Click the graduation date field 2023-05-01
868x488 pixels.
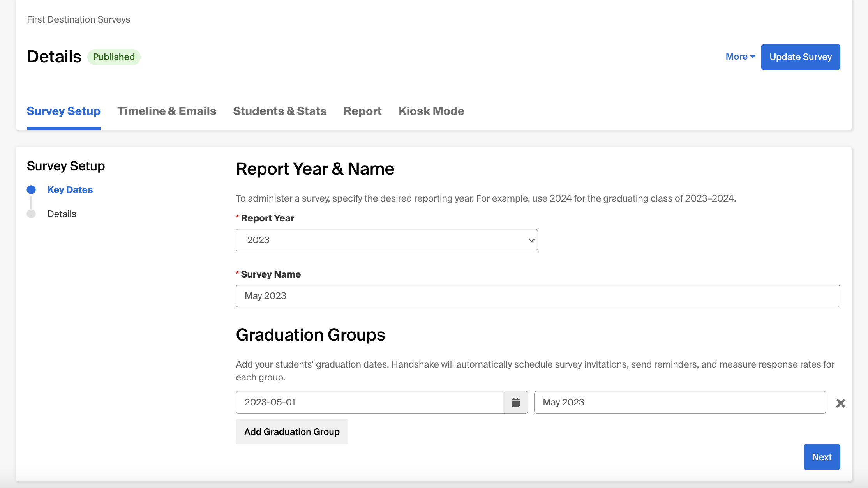[369, 402]
